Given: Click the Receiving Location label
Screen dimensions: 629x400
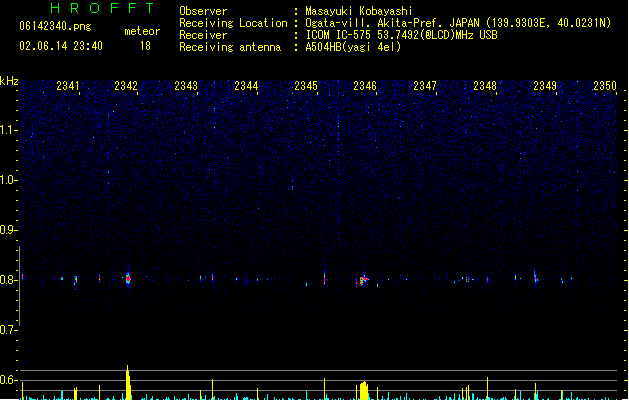Looking at the screenshot, I should coord(233,23).
